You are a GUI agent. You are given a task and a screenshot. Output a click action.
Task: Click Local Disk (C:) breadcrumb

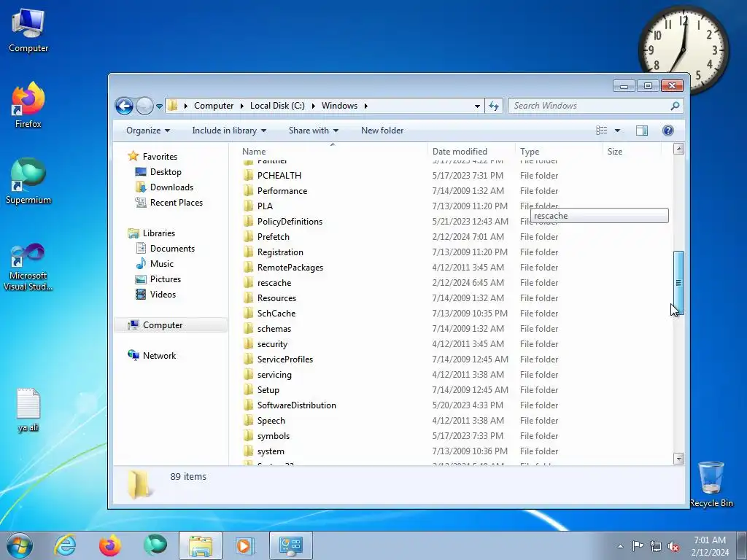click(277, 106)
